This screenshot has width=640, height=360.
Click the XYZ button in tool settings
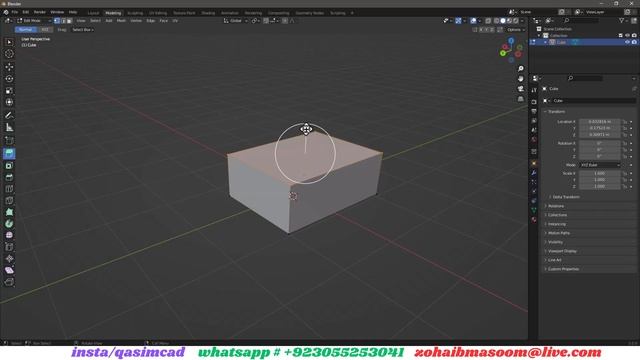click(x=45, y=30)
